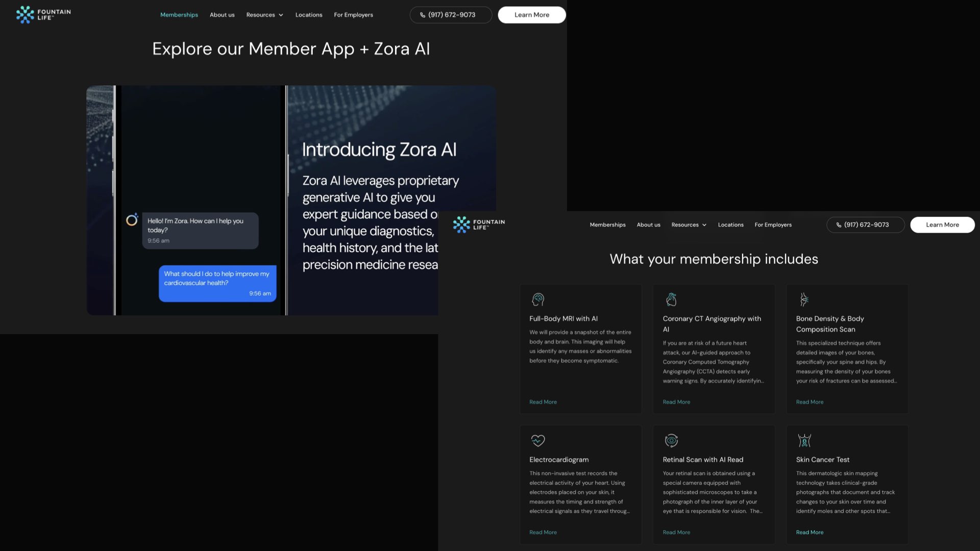Click the Coronary CT Angiography heart icon
This screenshot has width=980, height=551.
(671, 299)
